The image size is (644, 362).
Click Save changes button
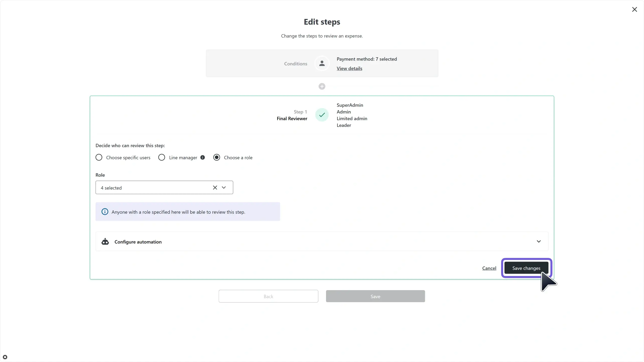coord(526,268)
